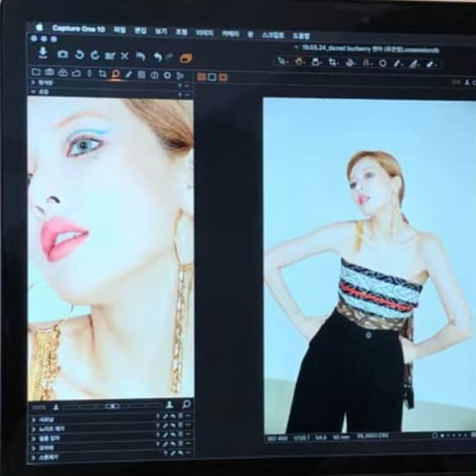Open the session document title dropdown arrow
The width and height of the screenshot is (476, 476).
(x=296, y=47)
